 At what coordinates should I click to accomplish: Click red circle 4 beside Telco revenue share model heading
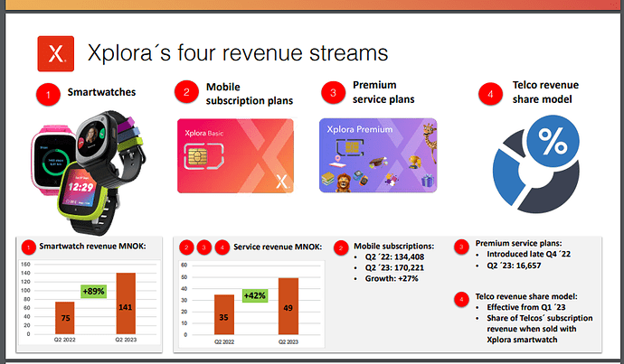coord(490,94)
